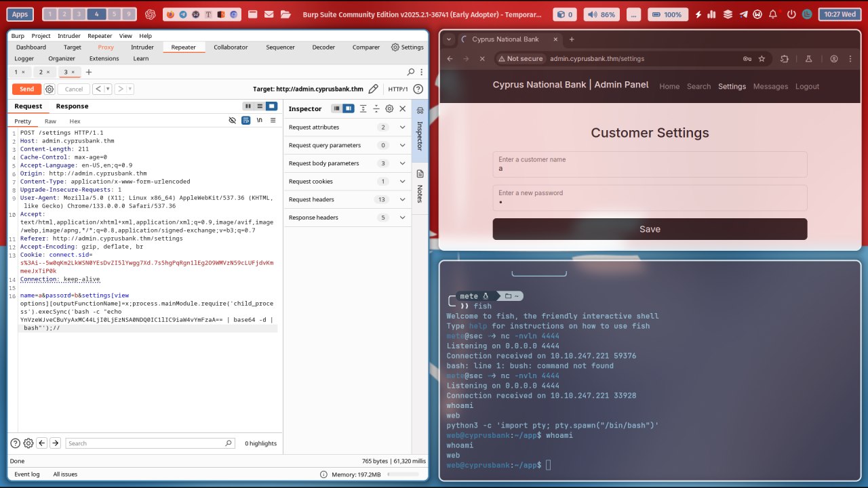Open search settings gear at bottom
This screenshot has height=488, width=868.
tap(28, 443)
